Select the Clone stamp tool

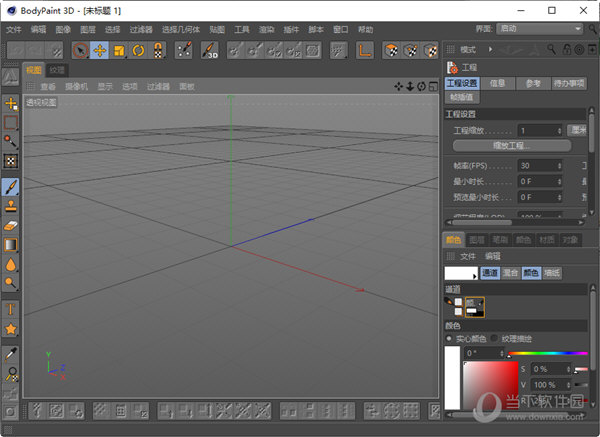[11, 206]
